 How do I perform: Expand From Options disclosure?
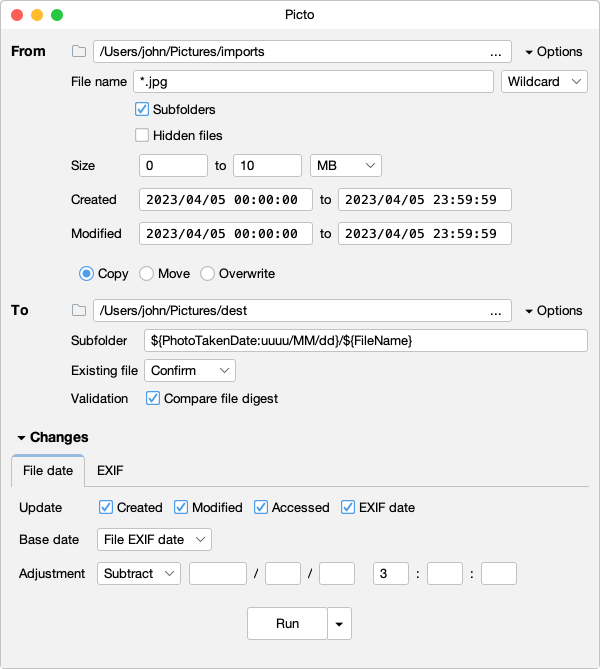tap(553, 52)
